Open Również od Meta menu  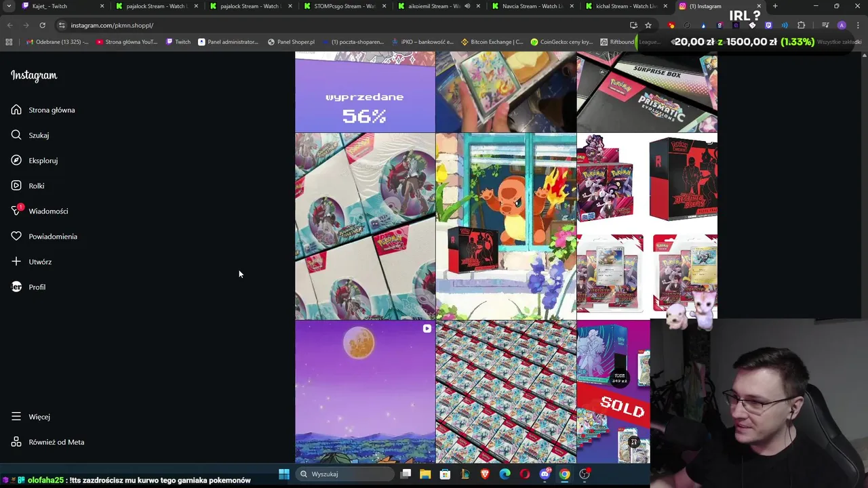pos(47,442)
